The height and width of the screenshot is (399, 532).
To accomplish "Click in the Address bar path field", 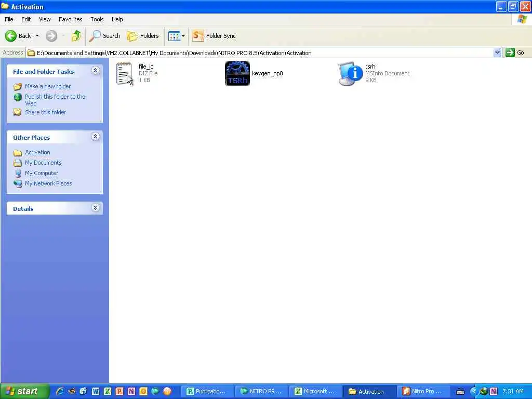I will pyautogui.click(x=260, y=53).
